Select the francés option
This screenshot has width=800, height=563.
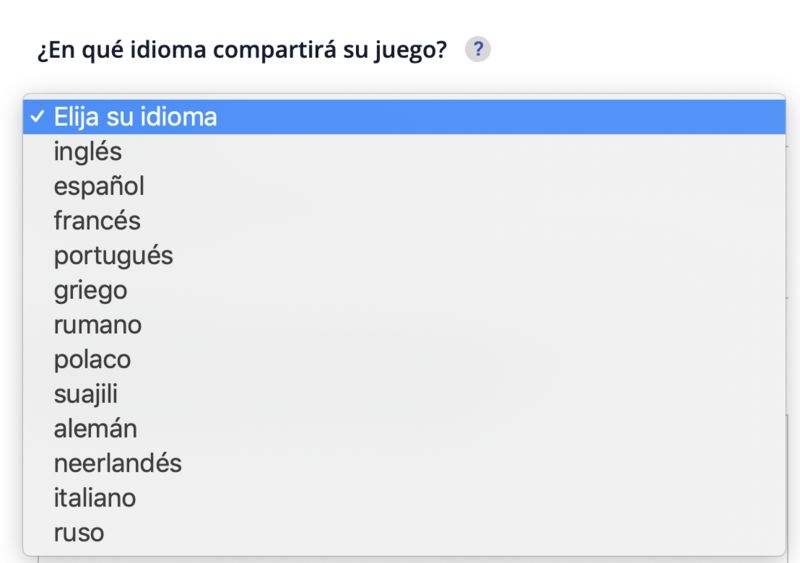click(97, 221)
